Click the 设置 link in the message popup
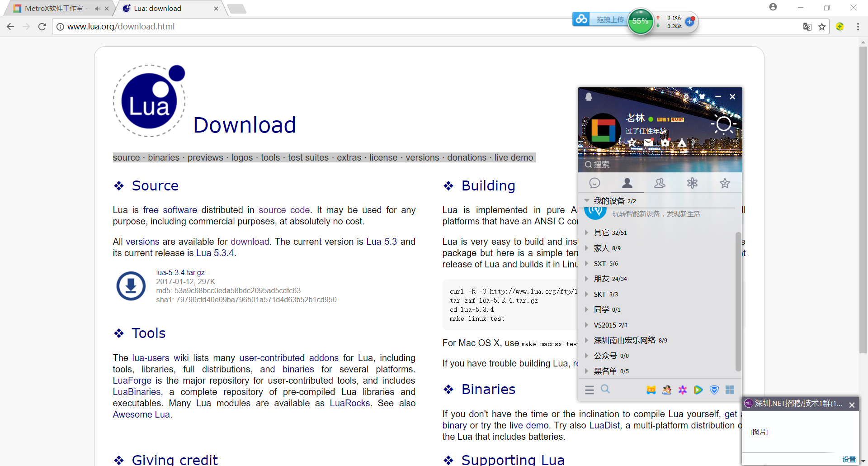The width and height of the screenshot is (868, 466). [849, 459]
